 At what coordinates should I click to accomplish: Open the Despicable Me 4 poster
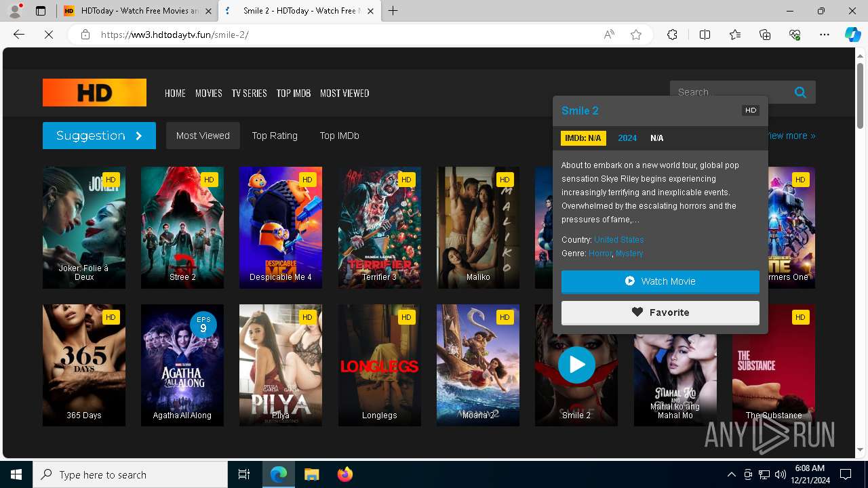(x=281, y=228)
